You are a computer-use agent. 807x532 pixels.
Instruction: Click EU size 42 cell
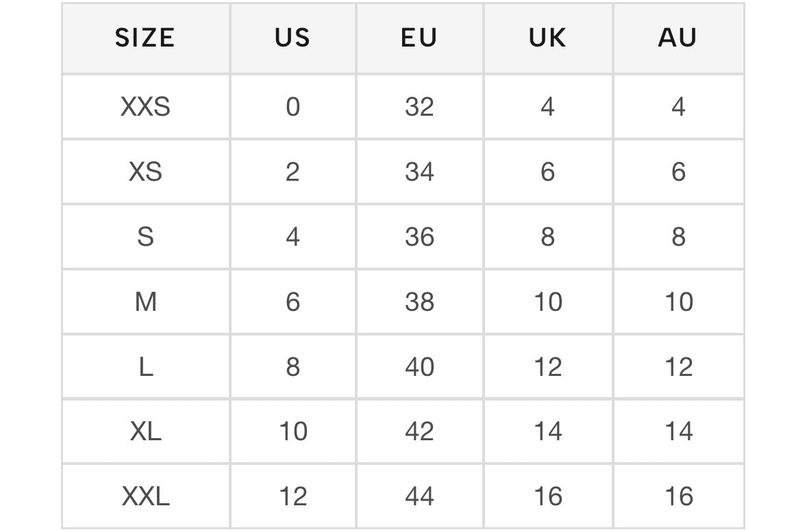[x=419, y=431]
